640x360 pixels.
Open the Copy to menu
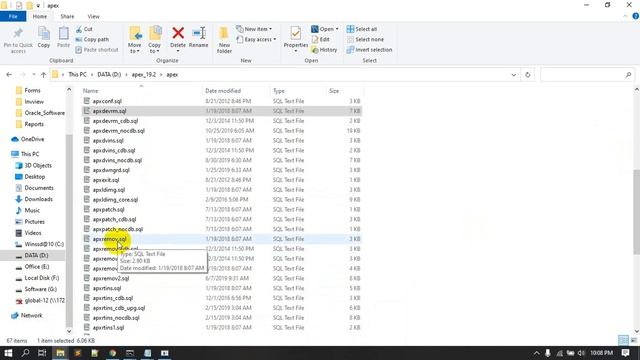(155, 40)
